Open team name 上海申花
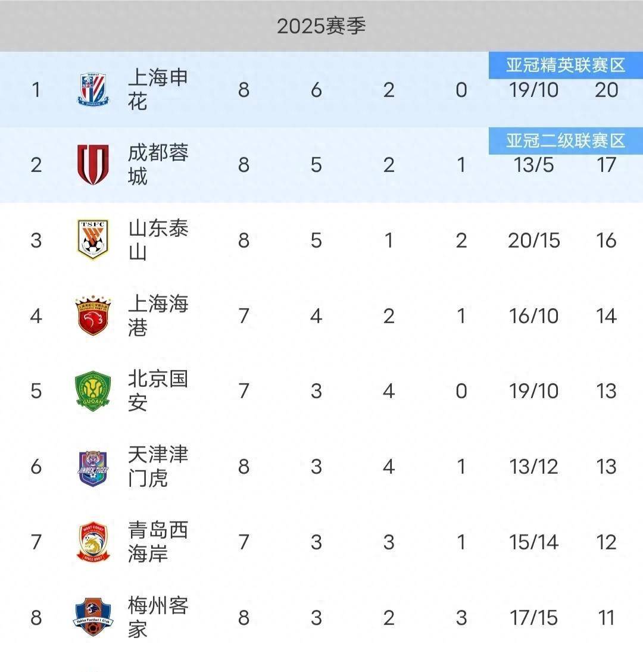Image resolution: width=643 pixels, height=672 pixels. click(x=158, y=90)
